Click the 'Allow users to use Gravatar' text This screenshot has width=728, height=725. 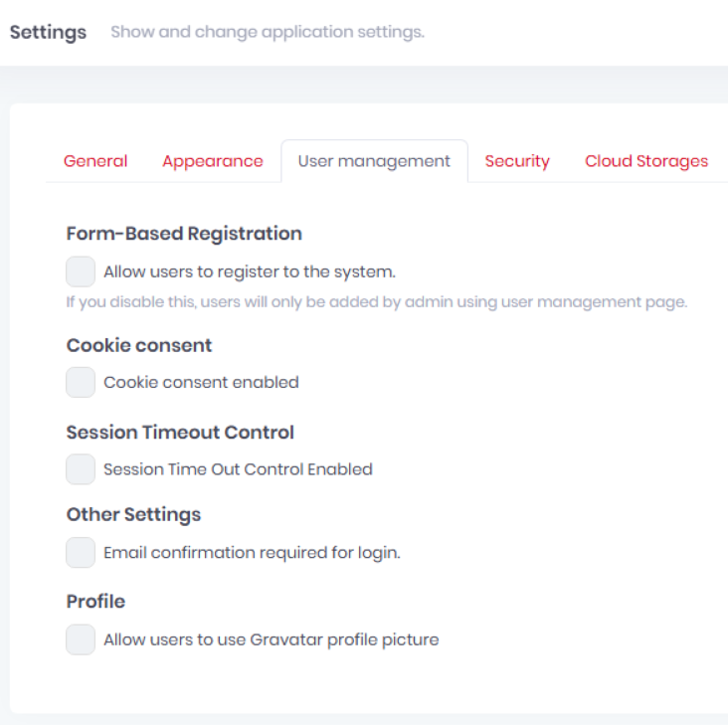[x=272, y=640]
